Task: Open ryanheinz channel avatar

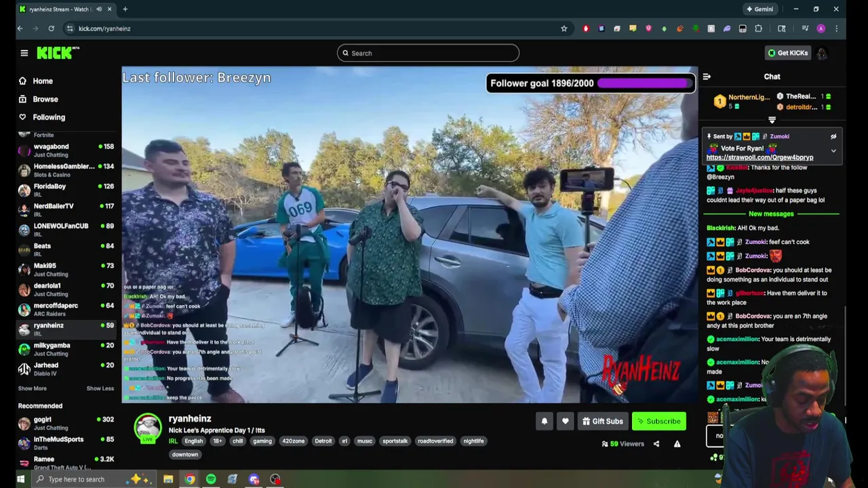Action: pos(147,428)
